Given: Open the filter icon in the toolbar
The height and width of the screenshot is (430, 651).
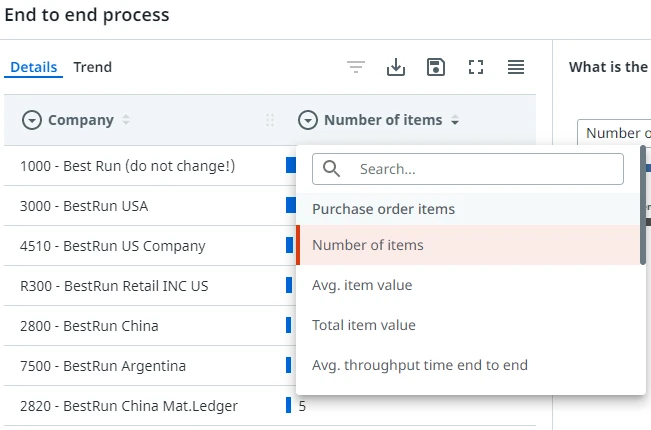Looking at the screenshot, I should (x=356, y=67).
